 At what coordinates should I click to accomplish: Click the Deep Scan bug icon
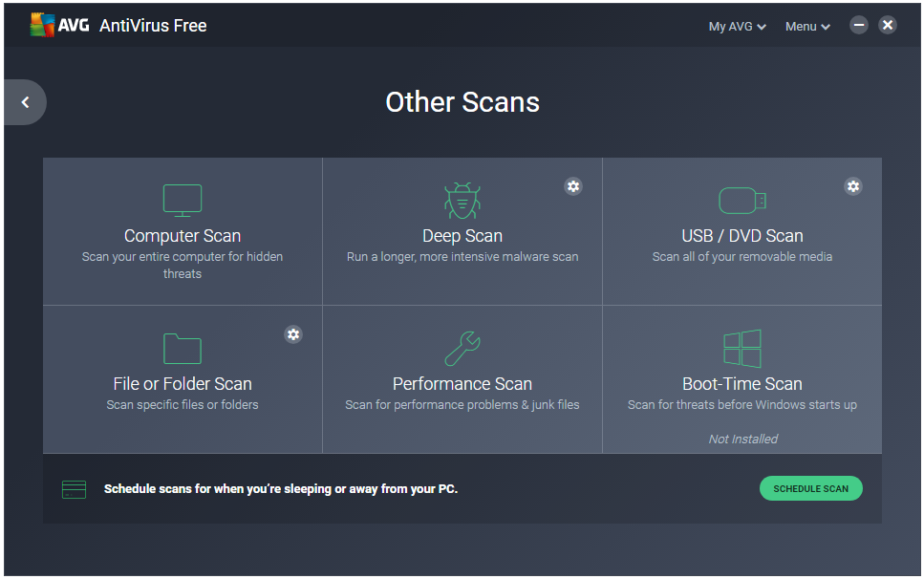[x=462, y=201]
